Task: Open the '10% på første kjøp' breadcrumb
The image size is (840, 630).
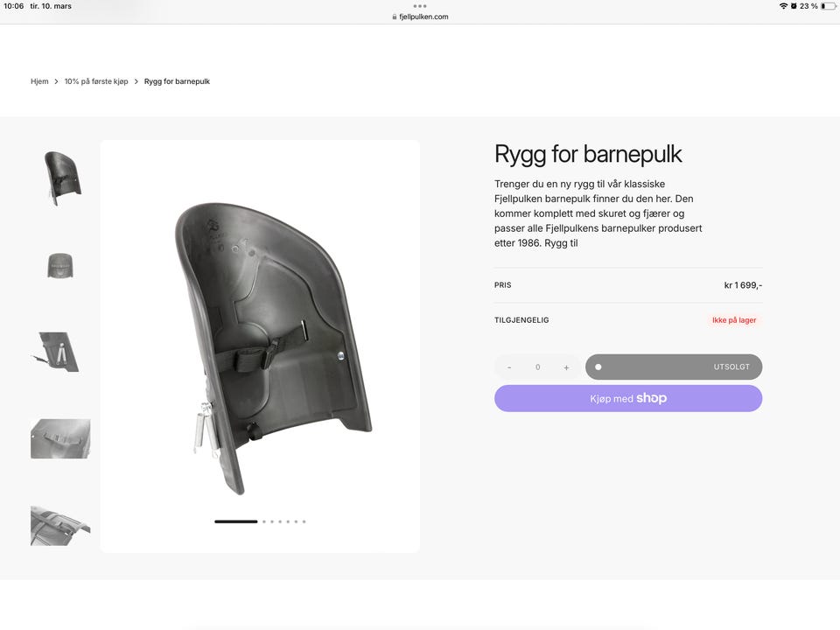Action: point(96,81)
